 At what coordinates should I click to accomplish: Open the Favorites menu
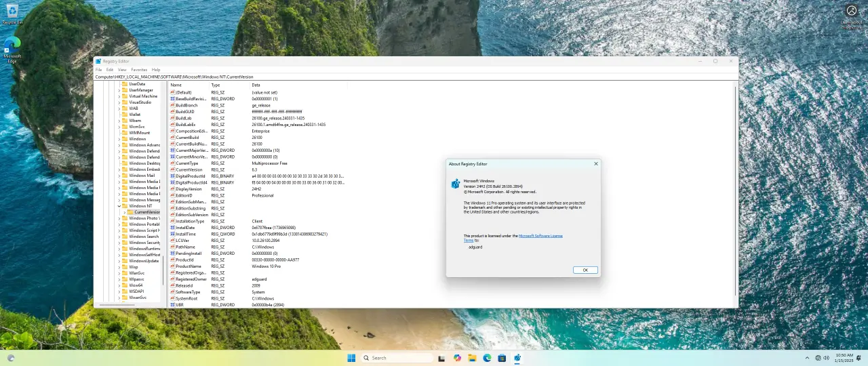click(x=139, y=70)
